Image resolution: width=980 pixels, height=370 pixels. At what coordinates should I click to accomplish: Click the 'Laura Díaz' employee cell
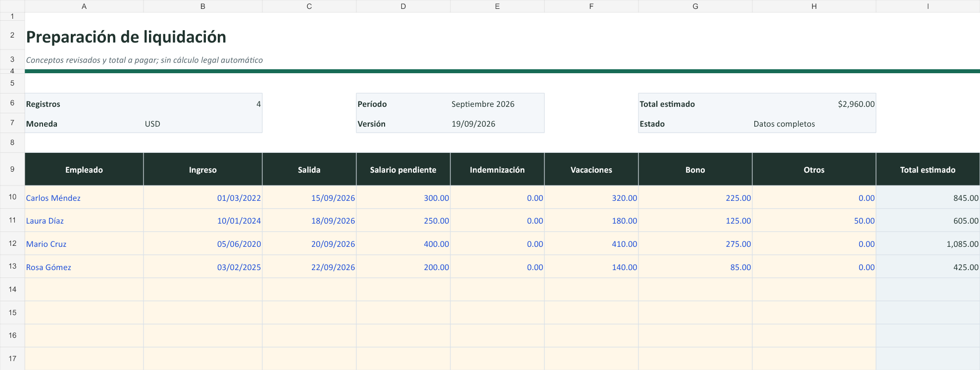tap(84, 221)
